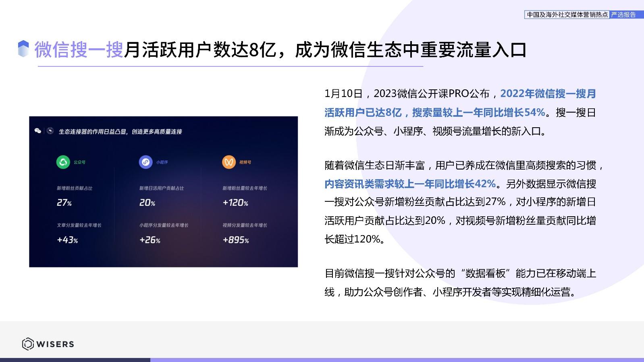Image resolution: width=644 pixels, height=362 pixels.
Task: Click the line starting '目前微信搜一搜针对公众号'
Action: tap(460, 273)
